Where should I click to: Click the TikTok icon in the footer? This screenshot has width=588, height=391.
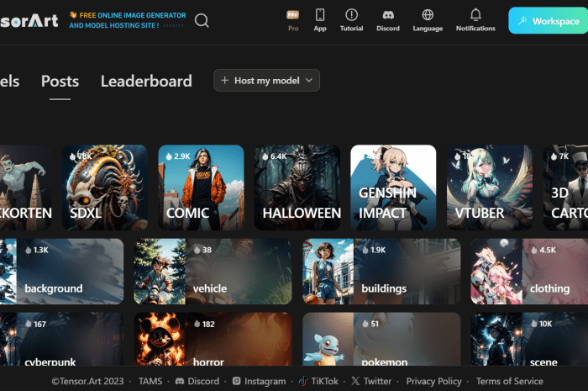coord(302,381)
